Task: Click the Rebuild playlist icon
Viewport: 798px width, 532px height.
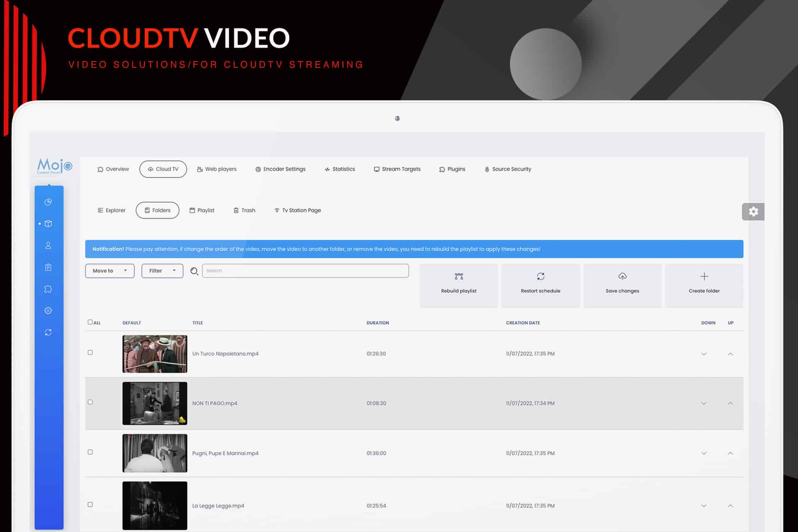Action: click(x=459, y=276)
